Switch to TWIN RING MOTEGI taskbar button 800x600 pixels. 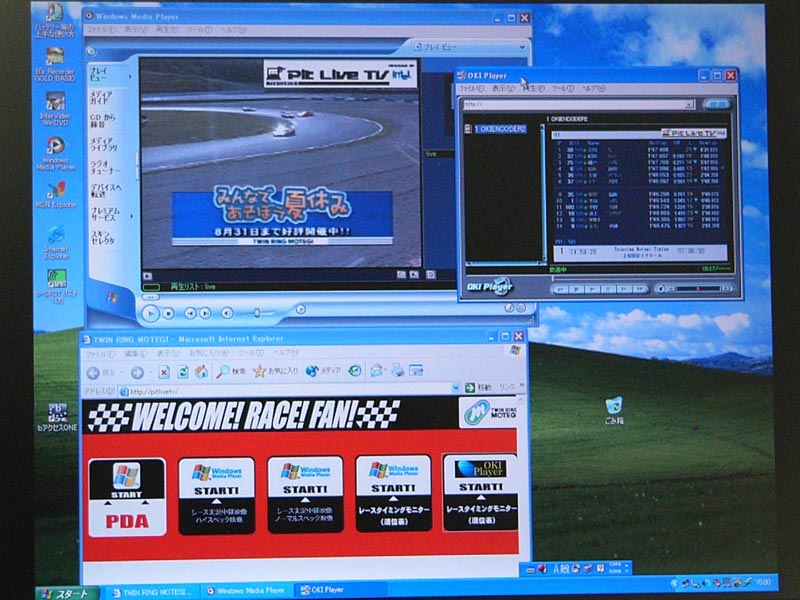click(152, 592)
